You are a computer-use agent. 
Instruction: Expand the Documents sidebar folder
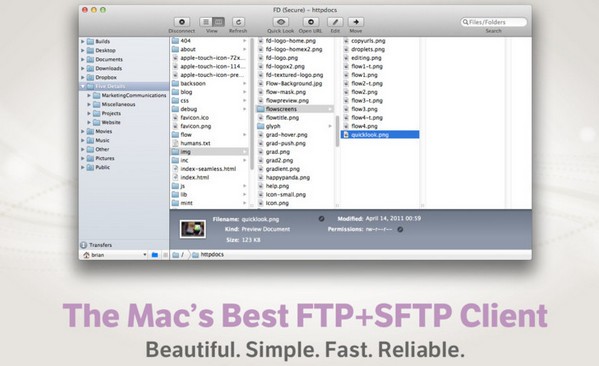(83, 59)
